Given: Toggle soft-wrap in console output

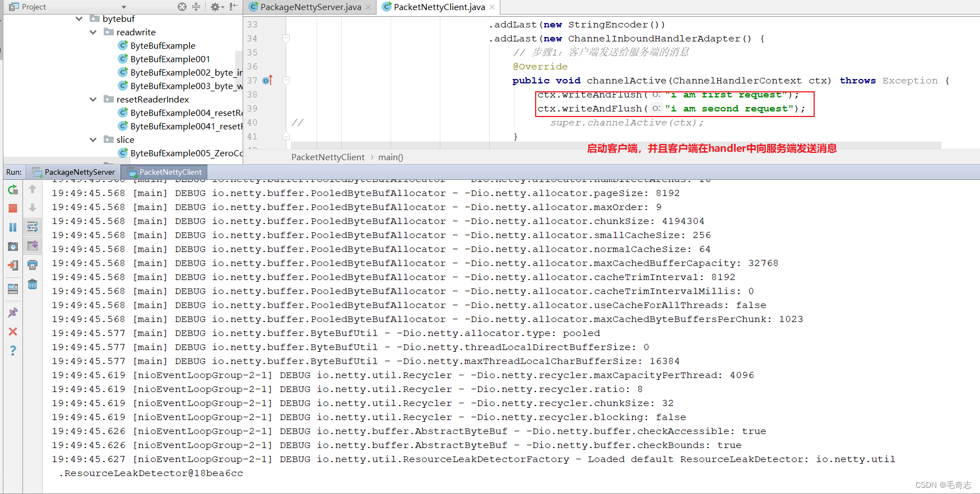Looking at the screenshot, I should (32, 227).
